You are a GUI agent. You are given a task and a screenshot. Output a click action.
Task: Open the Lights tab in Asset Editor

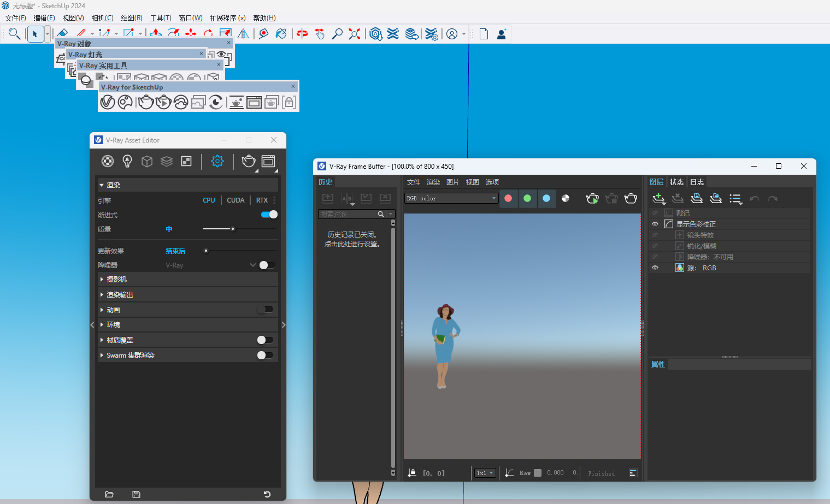click(x=127, y=161)
